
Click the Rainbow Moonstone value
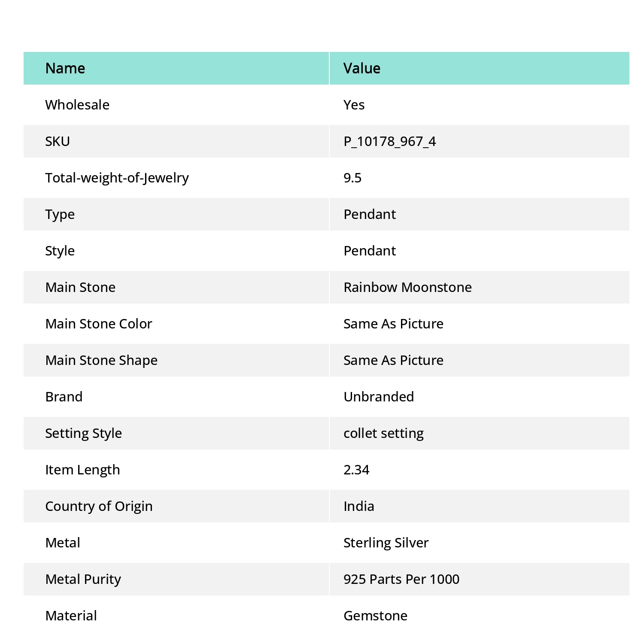[x=407, y=287]
